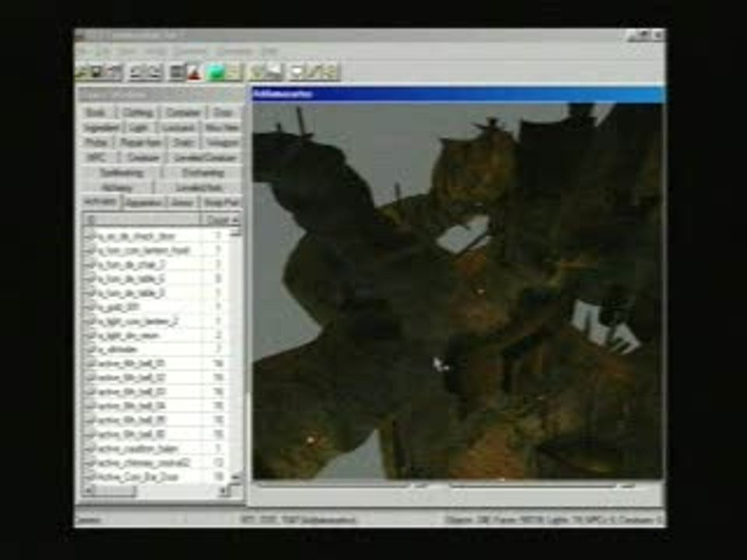Viewport: 747px width, 560px height.
Task: Open the Alchemy tab
Action: point(117,187)
